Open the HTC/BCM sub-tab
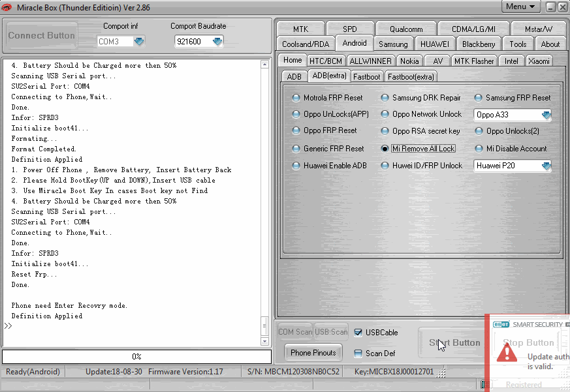 point(326,61)
